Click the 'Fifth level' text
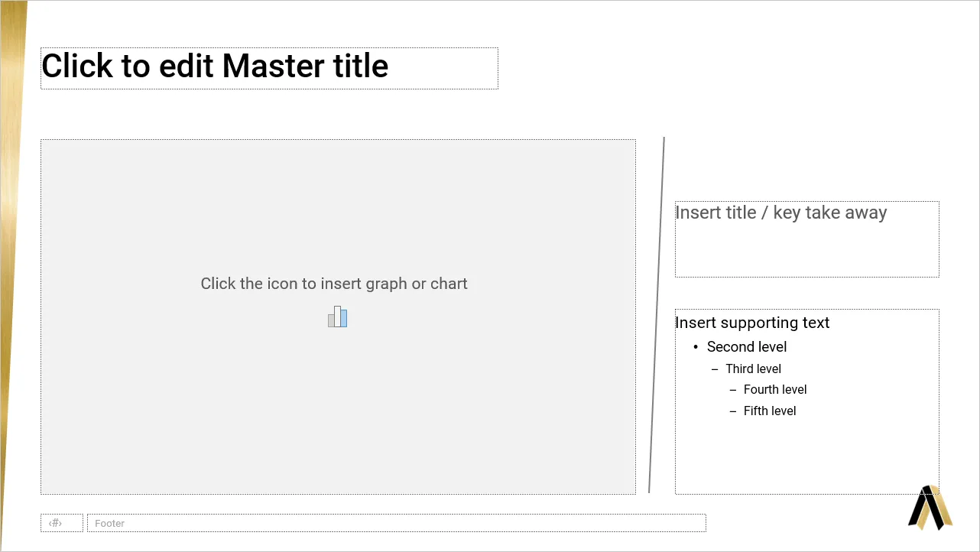The width and height of the screenshot is (980, 552). point(770,411)
